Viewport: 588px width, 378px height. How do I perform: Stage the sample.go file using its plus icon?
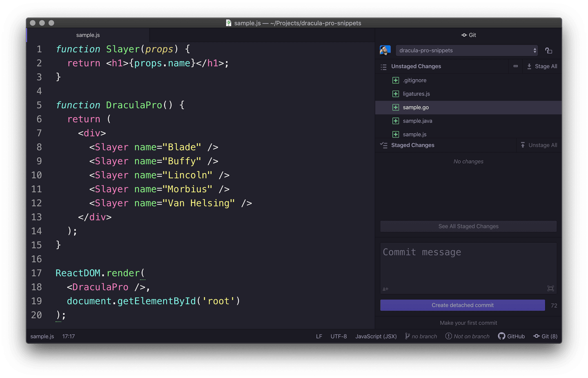click(x=395, y=107)
